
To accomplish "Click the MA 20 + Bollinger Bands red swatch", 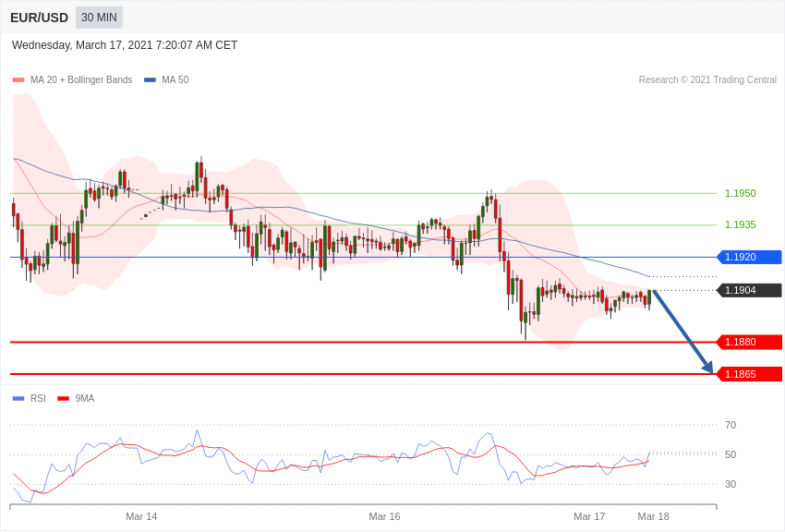I will (18, 80).
